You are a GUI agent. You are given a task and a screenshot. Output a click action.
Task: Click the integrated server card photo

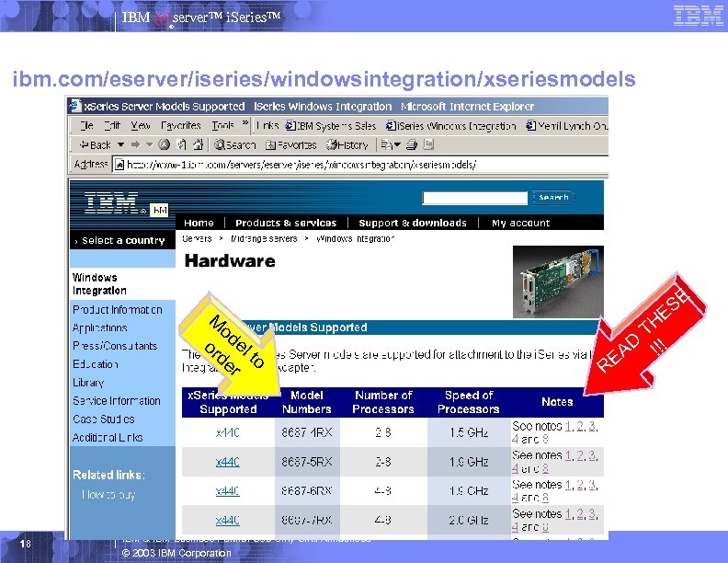(x=558, y=282)
